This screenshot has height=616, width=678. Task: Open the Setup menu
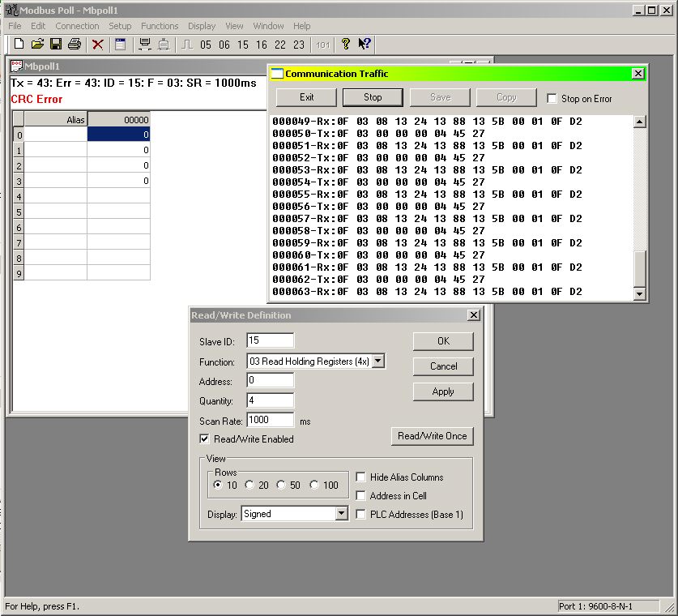tap(120, 26)
